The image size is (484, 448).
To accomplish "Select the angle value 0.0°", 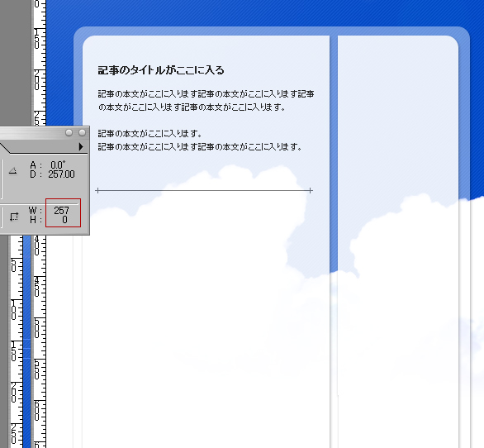I will (58, 164).
